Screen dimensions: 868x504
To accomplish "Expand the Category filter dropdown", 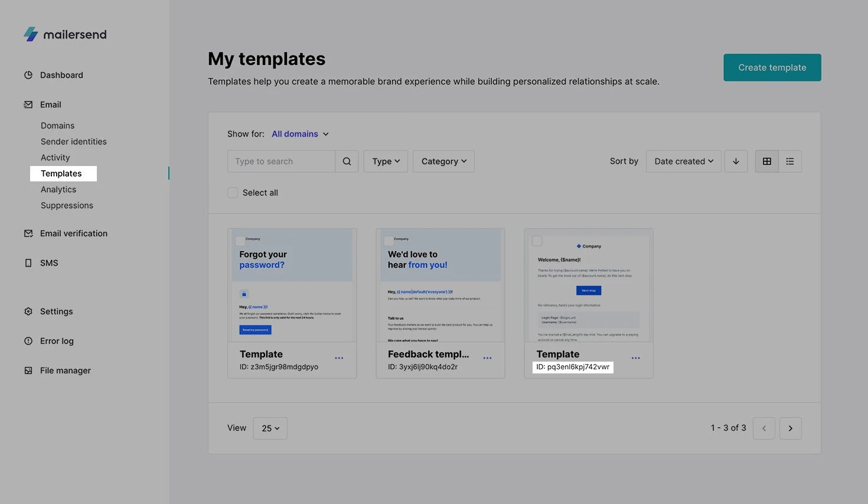I will point(443,161).
